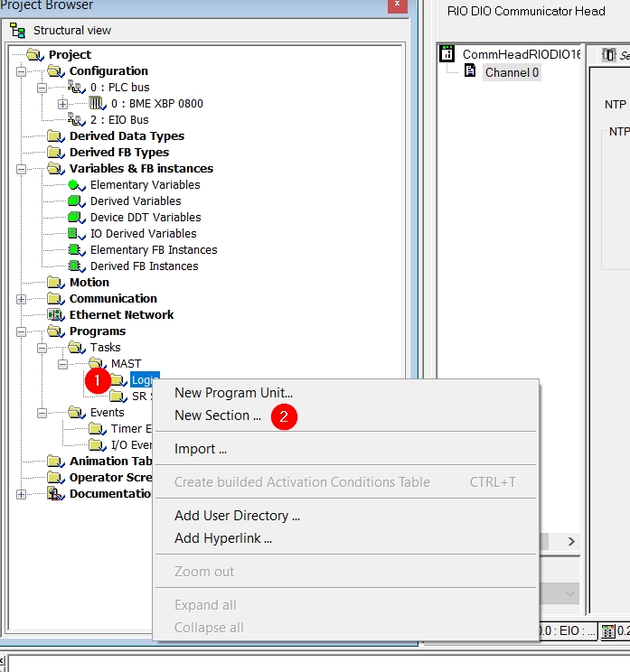Select the Logic folder tree item
The image size is (630, 672).
[x=145, y=379]
